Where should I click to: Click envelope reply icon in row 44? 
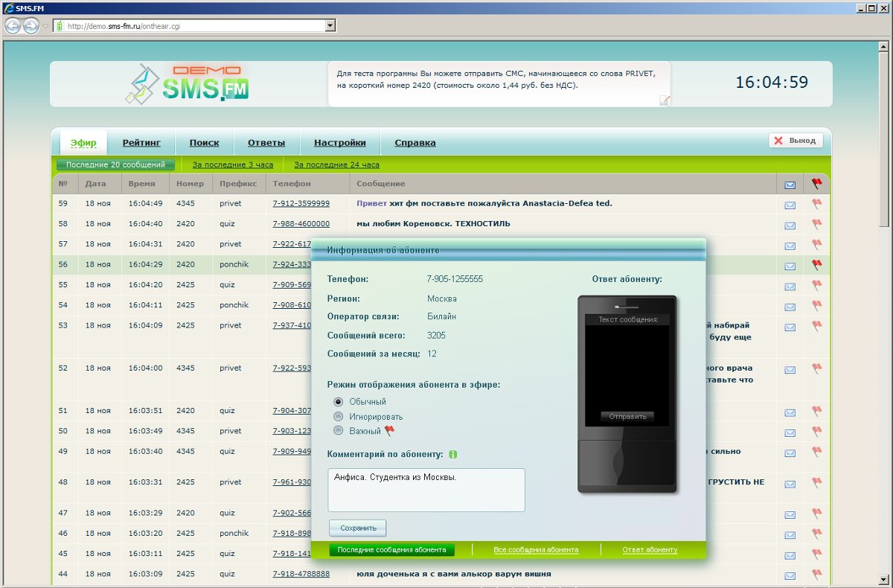[790, 575]
